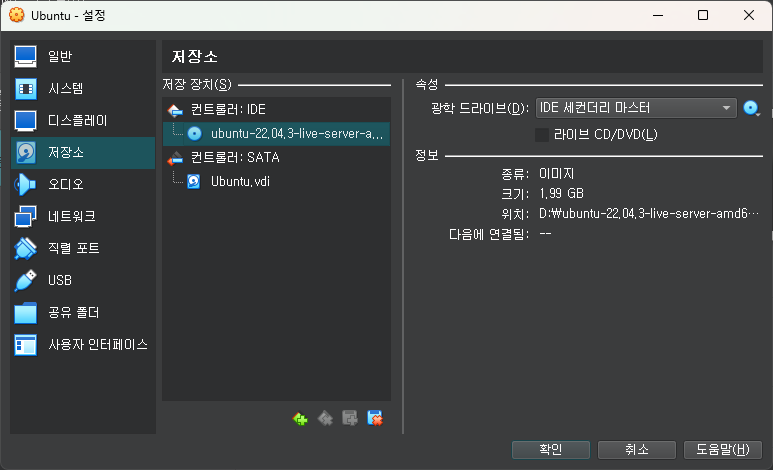Open help with 도움말(H) button
Viewport: 773px width, 470px height.
click(723, 450)
